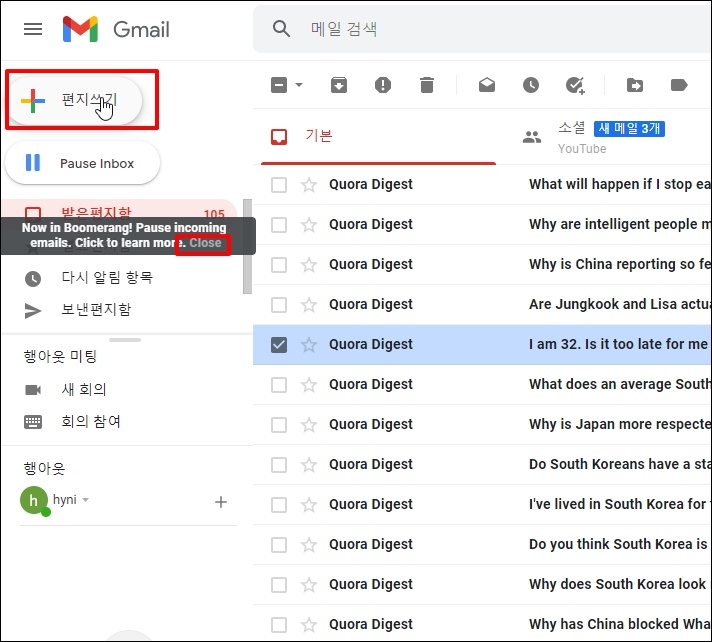The height and width of the screenshot is (642, 712).
Task: Open 보낸편지함 sent folder
Action: 96,310
